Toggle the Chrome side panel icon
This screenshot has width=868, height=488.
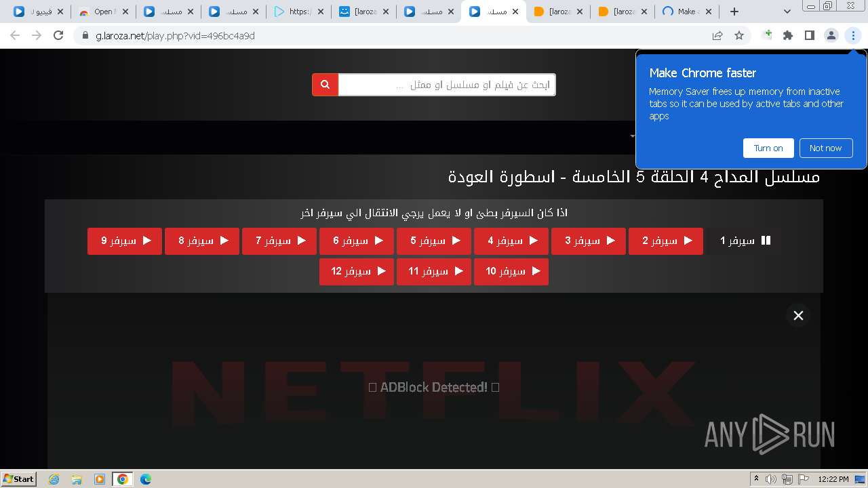(x=810, y=36)
